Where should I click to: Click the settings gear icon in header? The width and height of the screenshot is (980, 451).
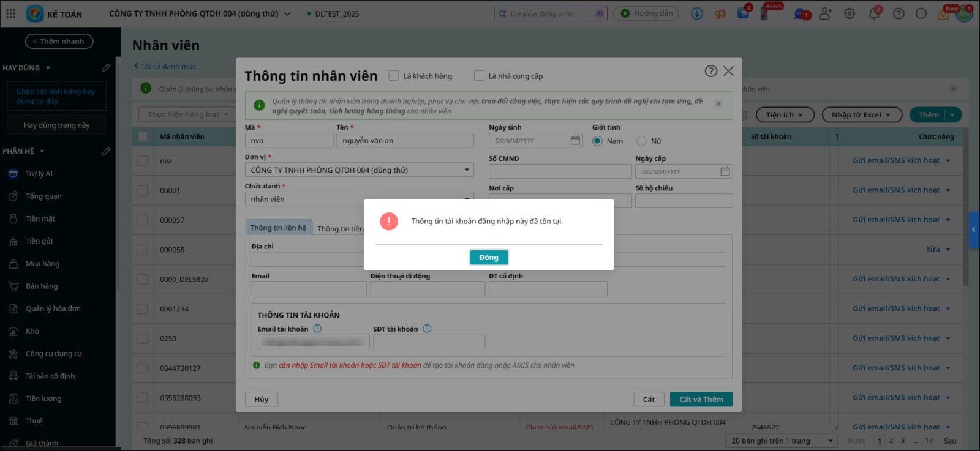[x=850, y=13]
